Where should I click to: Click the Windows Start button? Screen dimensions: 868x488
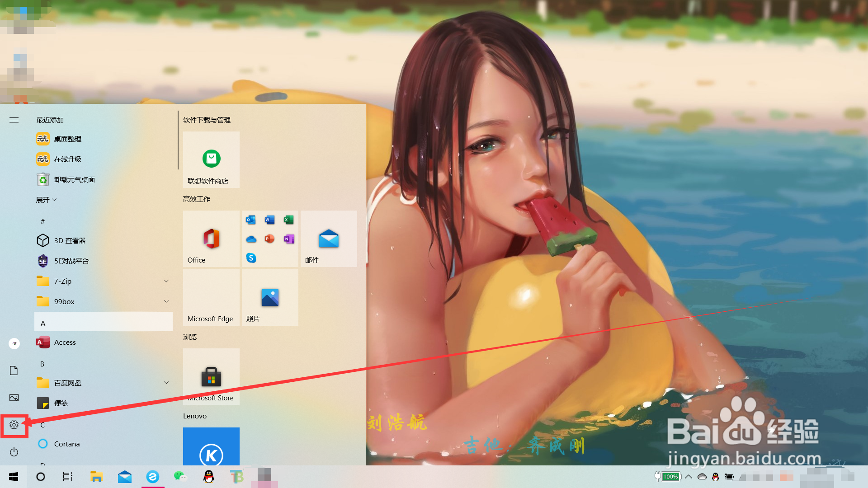[x=14, y=477]
